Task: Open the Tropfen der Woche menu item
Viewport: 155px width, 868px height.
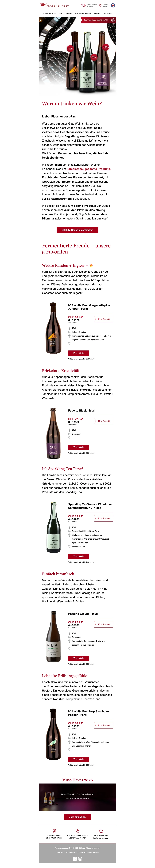Action: (50, 14)
